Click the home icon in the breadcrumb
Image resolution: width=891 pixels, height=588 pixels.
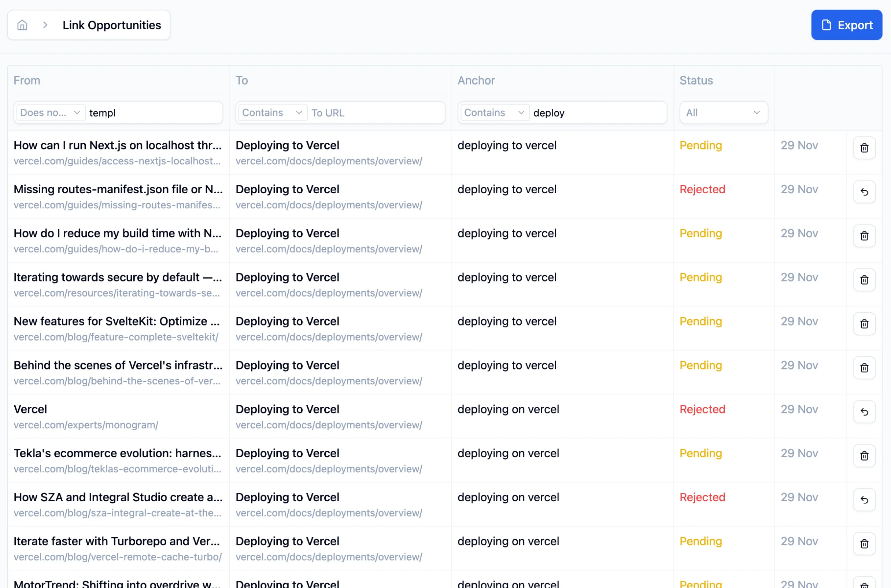[22, 25]
